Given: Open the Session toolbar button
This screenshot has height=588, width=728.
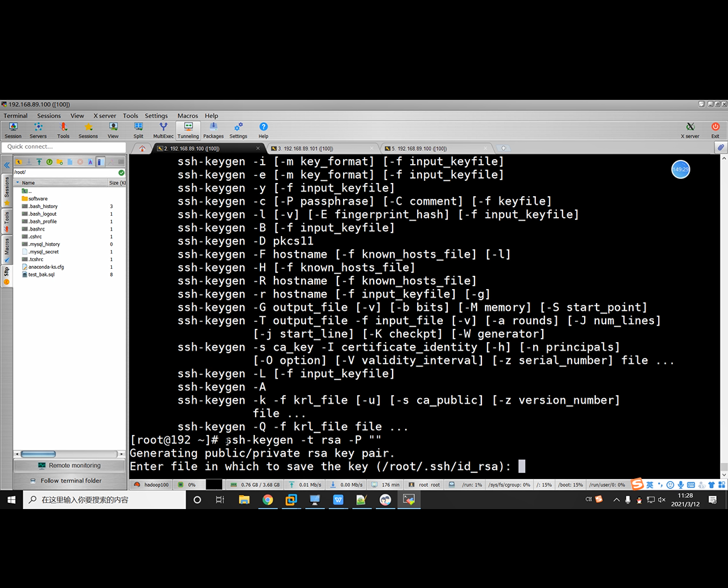Looking at the screenshot, I should (13, 130).
